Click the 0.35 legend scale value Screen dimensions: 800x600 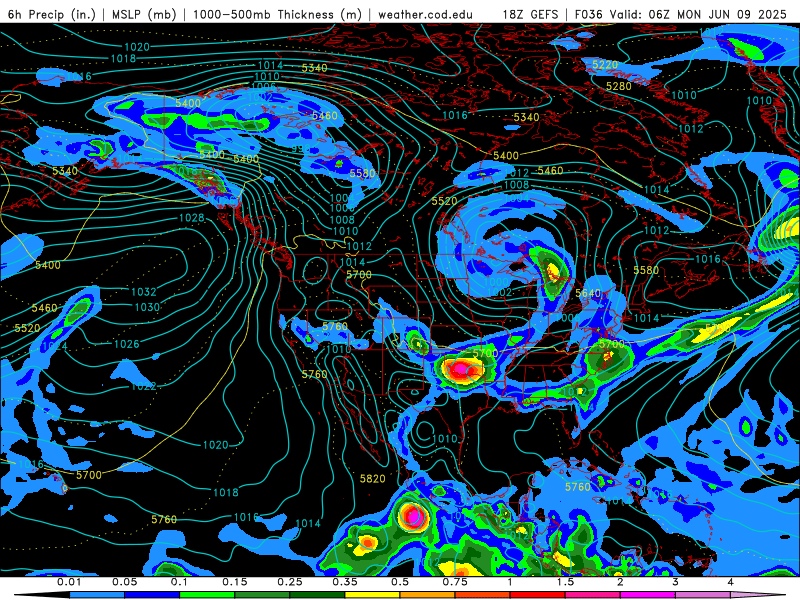pos(345,582)
